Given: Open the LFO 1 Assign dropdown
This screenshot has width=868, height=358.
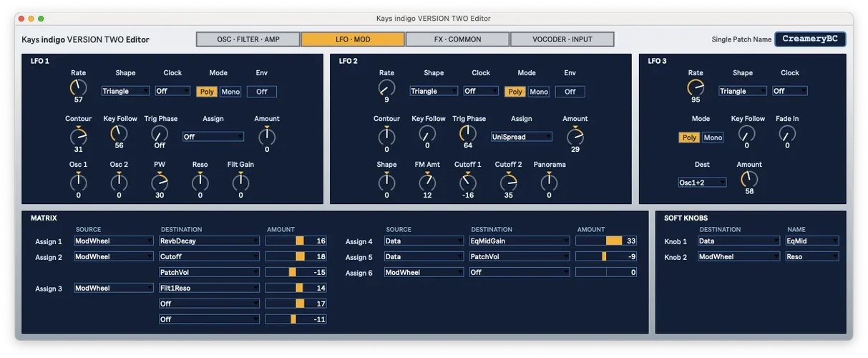Looking at the screenshot, I should coord(213,137).
